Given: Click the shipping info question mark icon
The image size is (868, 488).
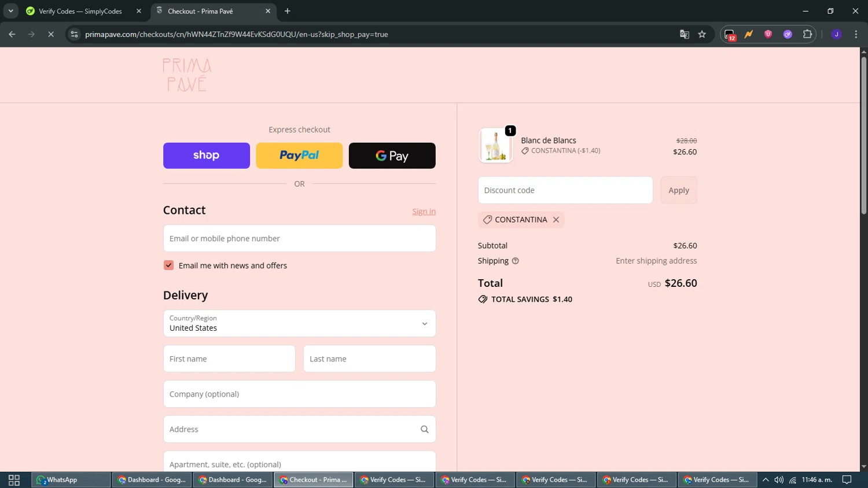Looking at the screenshot, I should coord(515,261).
